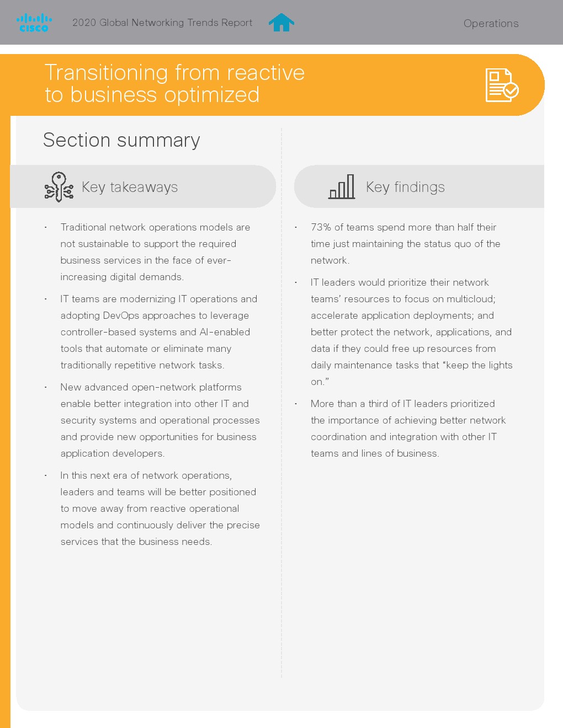
Task: Click the finding about 73% of teams
Action: (405, 244)
